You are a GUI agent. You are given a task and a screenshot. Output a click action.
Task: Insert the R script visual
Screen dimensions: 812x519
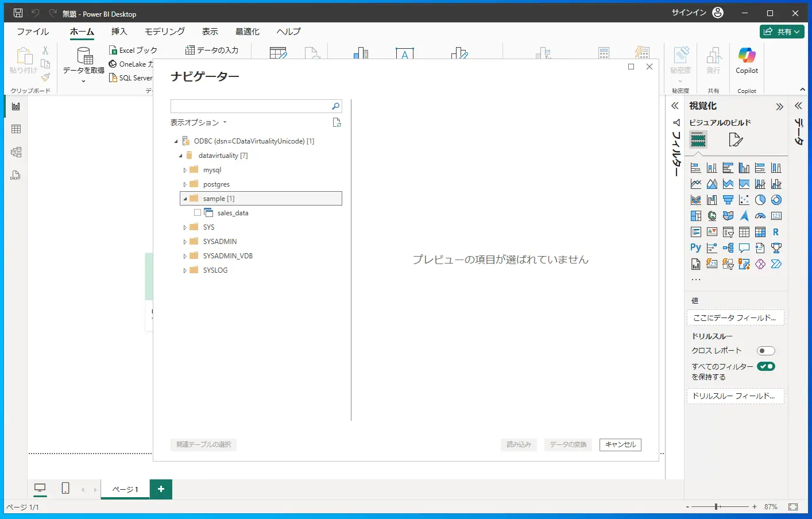pyautogui.click(x=776, y=233)
